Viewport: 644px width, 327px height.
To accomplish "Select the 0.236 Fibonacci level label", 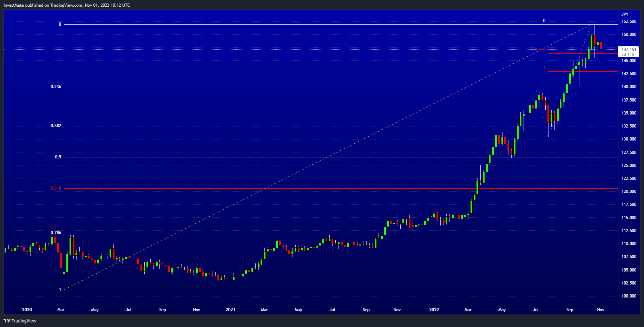I will coord(56,87).
